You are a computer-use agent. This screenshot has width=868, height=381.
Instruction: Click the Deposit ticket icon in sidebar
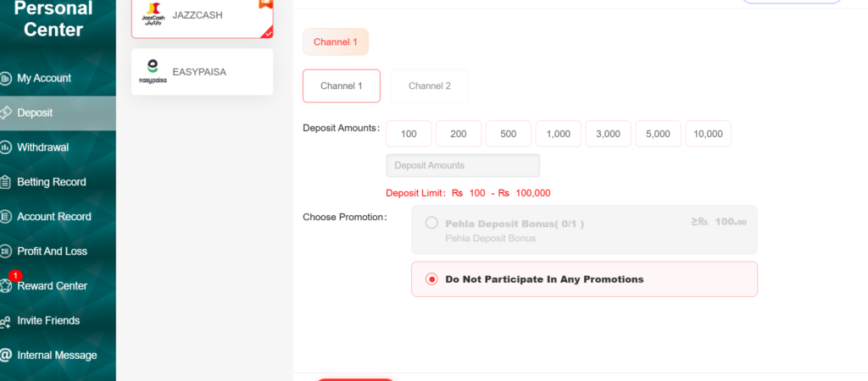pyautogui.click(x=5, y=113)
